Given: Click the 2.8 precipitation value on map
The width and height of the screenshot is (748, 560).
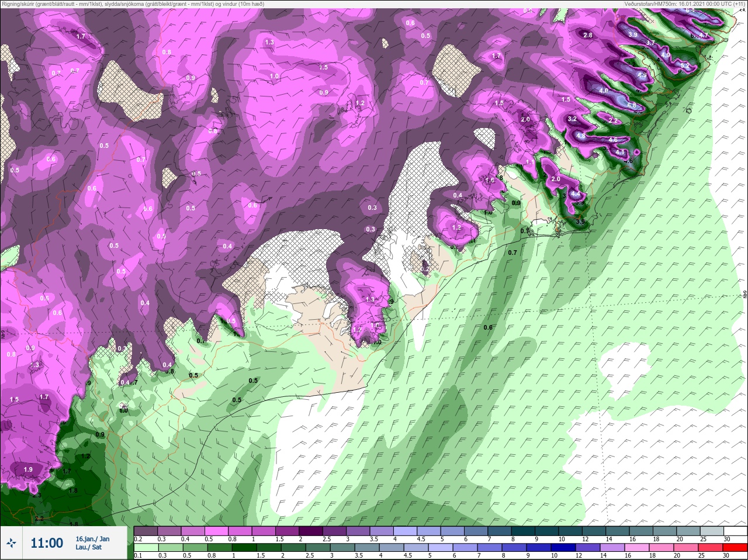Looking at the screenshot, I should (588, 35).
